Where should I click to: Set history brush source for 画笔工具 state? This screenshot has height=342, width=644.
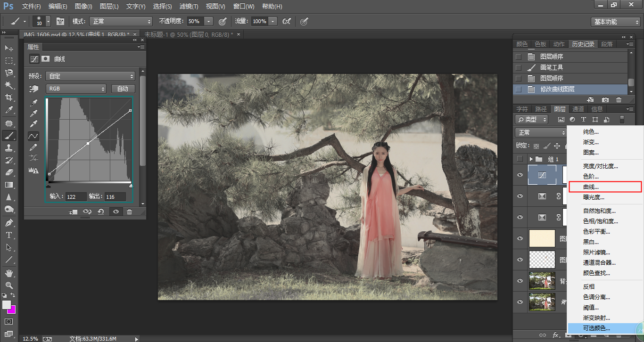point(519,67)
